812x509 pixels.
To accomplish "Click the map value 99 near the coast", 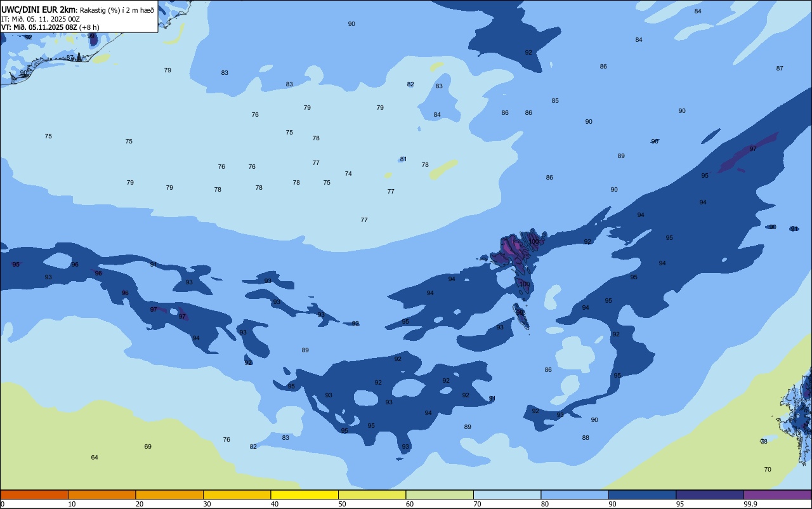I will [x=91, y=36].
